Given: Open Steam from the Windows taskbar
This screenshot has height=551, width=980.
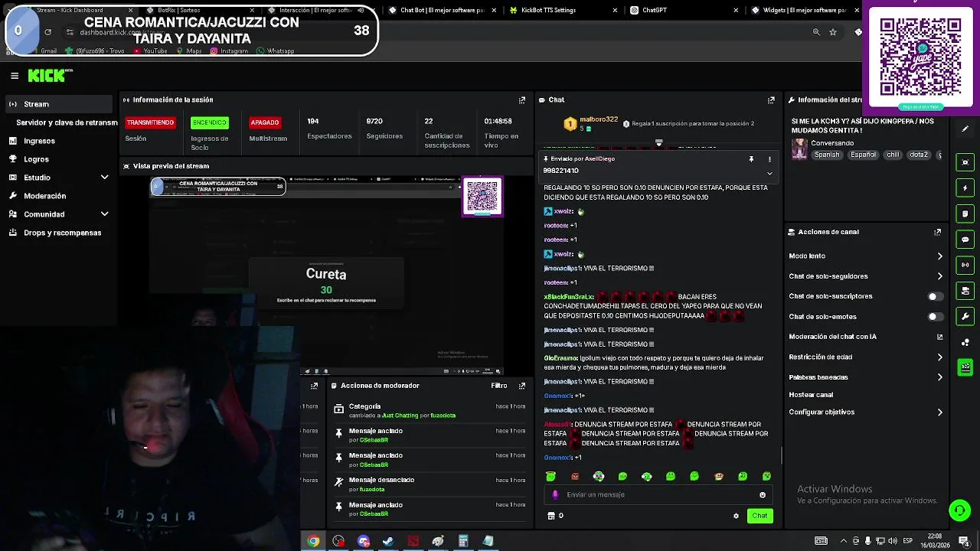Looking at the screenshot, I should point(388,541).
